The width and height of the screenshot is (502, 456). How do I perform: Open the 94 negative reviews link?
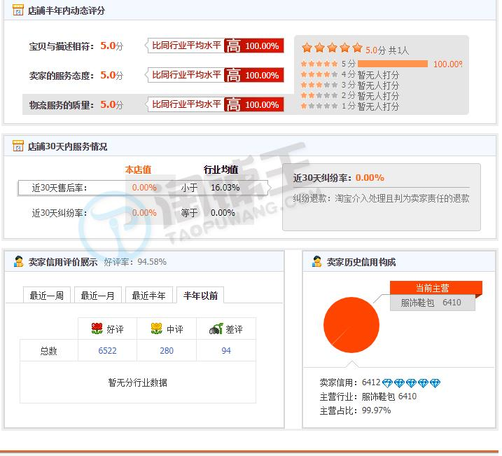(226, 351)
